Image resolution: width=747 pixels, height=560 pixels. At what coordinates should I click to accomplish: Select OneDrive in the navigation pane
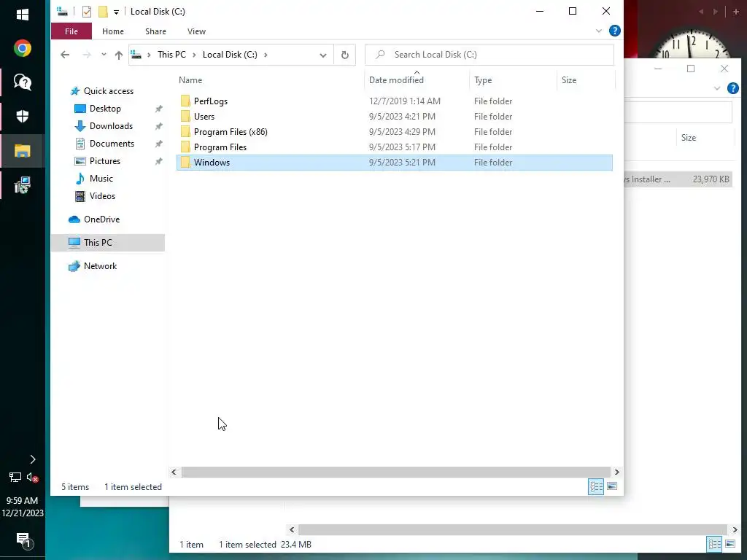coord(101,219)
